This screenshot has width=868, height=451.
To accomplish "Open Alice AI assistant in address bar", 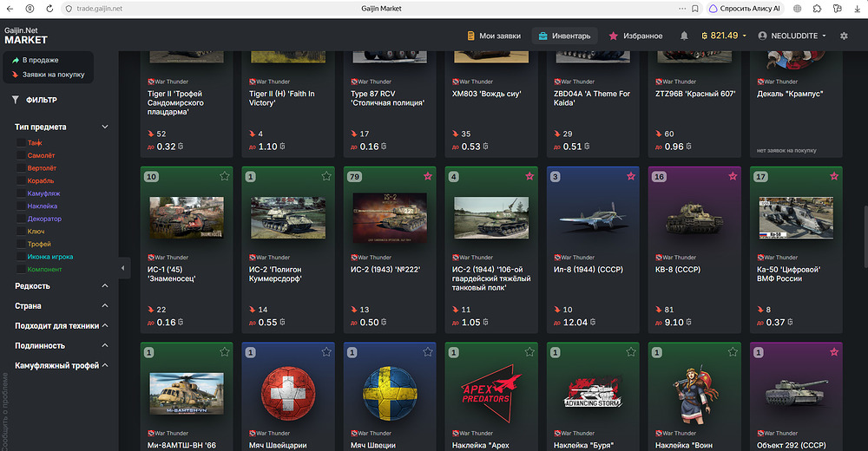I will 745,9.
